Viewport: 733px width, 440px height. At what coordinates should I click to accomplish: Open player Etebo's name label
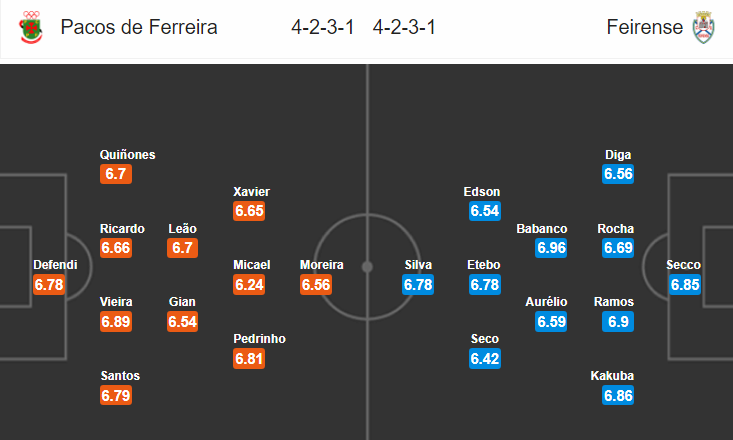pos(484,265)
